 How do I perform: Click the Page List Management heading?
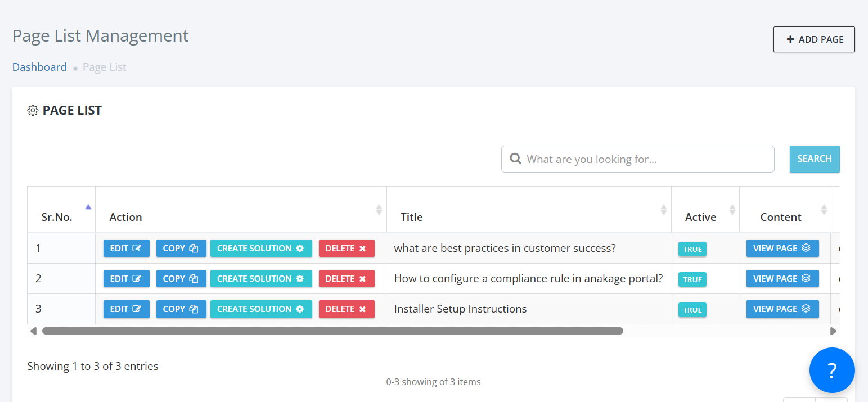pos(100,35)
